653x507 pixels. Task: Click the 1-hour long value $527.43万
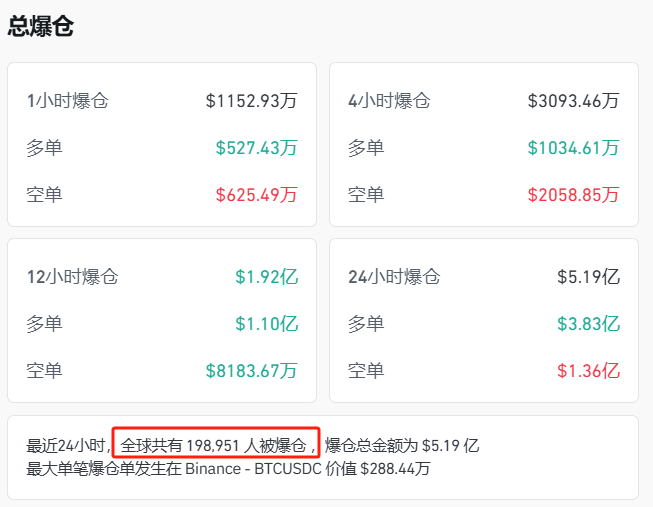257,148
